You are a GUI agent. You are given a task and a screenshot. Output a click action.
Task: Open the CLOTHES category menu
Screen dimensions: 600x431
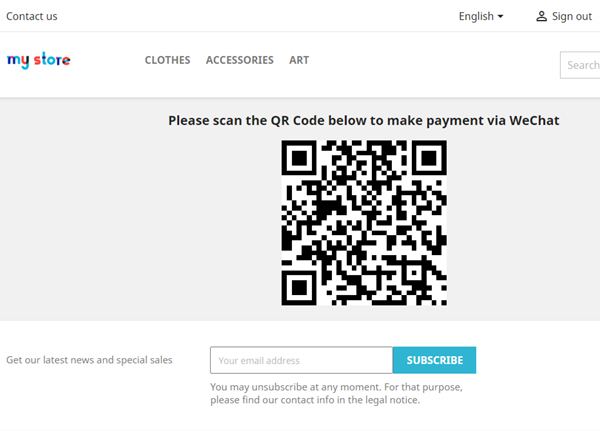coord(167,60)
